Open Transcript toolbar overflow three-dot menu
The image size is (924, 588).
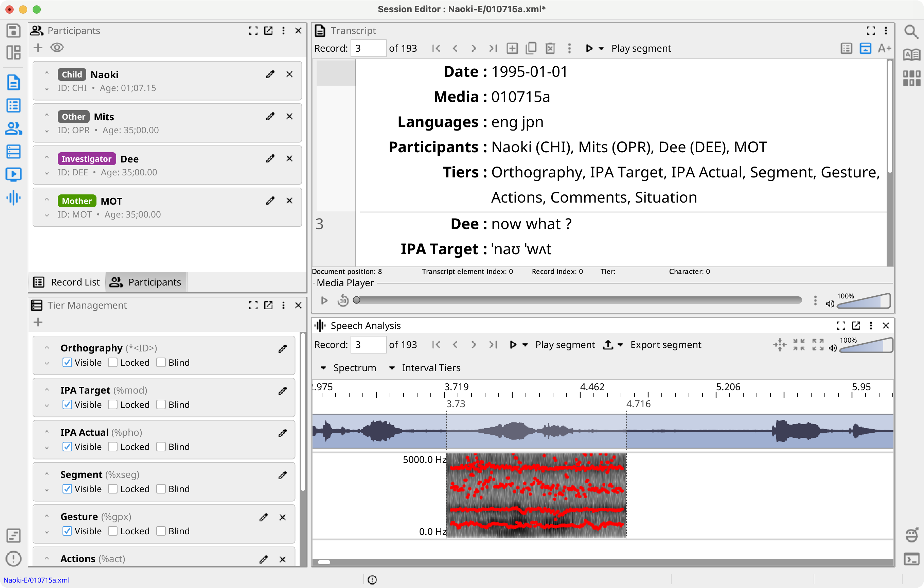coord(569,48)
